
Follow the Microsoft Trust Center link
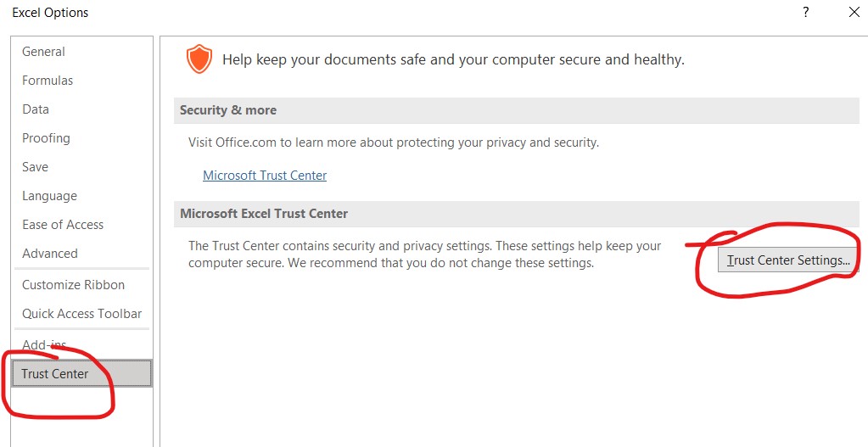click(x=265, y=176)
